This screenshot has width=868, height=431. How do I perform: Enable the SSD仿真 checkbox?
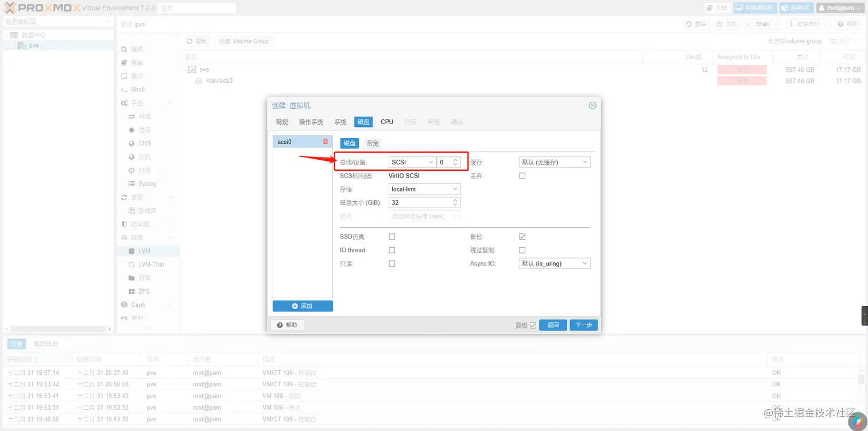click(392, 237)
